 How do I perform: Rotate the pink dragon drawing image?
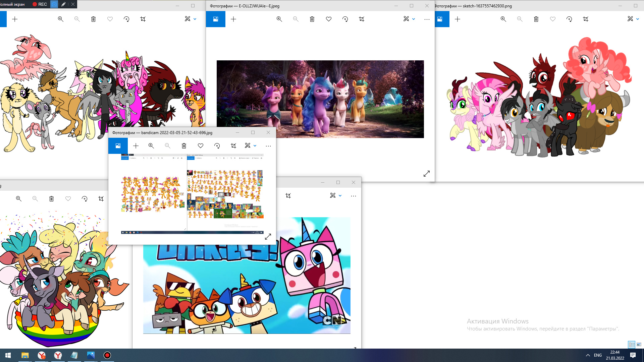tap(126, 19)
